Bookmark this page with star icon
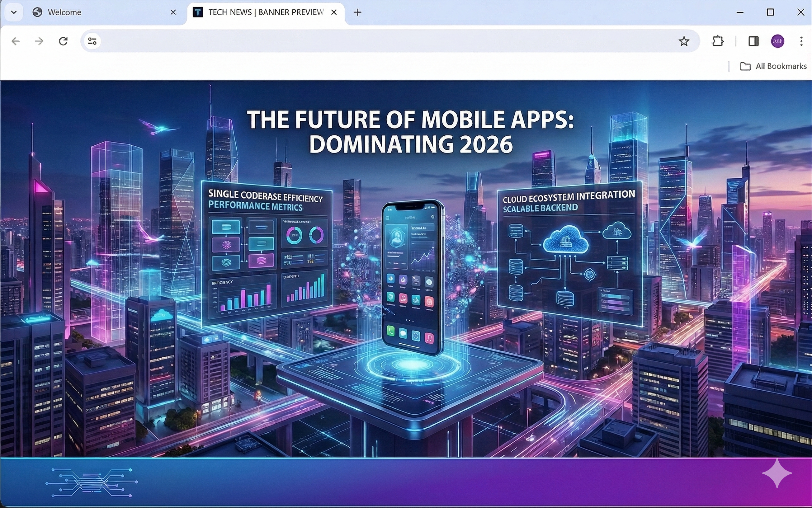812x508 pixels. [684, 41]
